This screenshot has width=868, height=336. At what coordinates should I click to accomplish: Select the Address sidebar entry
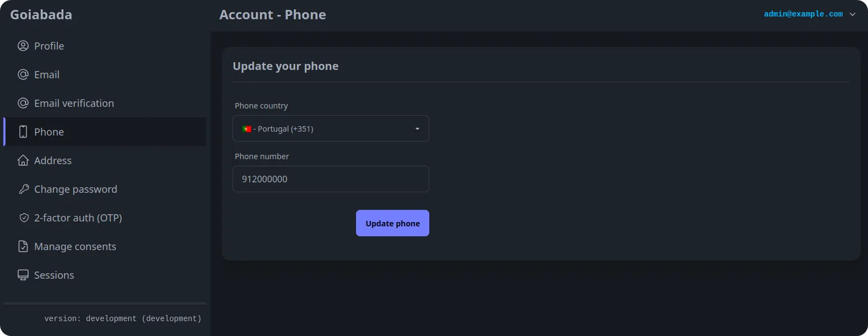(53, 160)
